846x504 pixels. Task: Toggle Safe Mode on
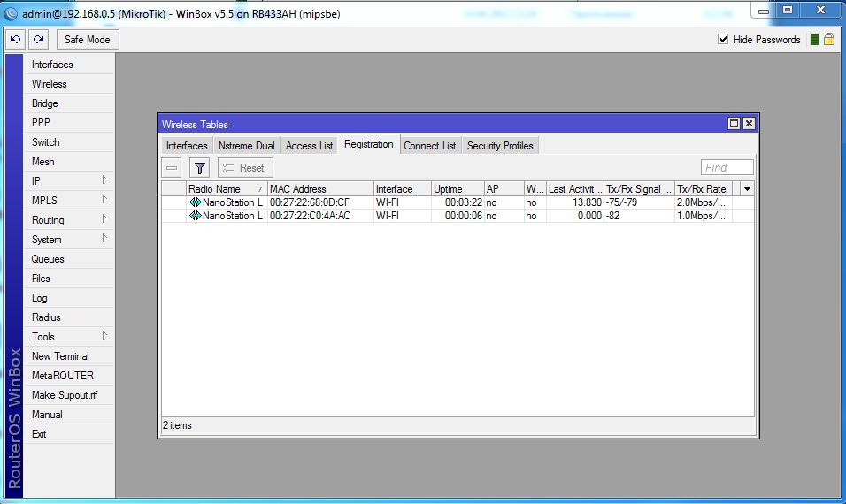(x=88, y=40)
